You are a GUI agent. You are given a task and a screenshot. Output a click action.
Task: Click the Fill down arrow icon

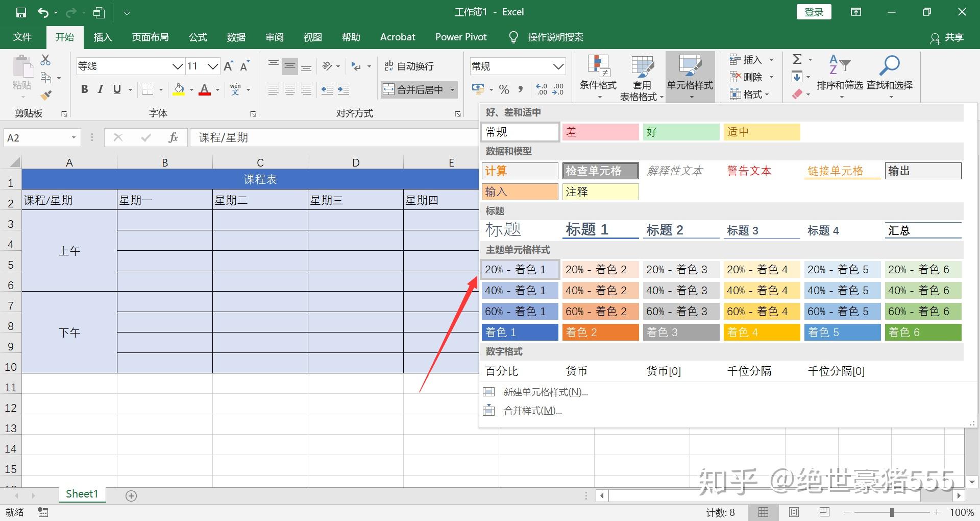[x=797, y=77]
